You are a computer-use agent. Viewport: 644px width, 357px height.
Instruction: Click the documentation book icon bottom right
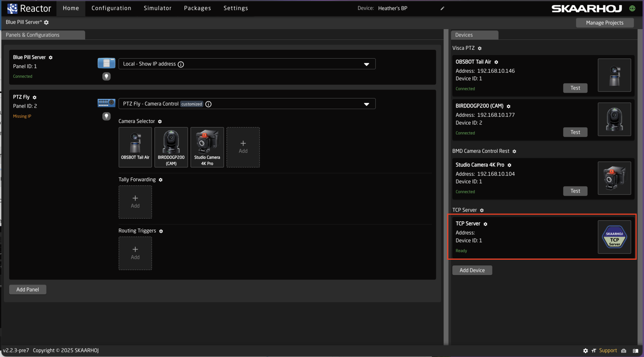point(635,350)
